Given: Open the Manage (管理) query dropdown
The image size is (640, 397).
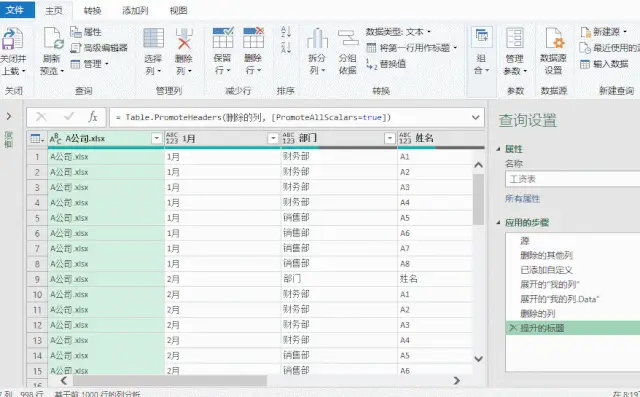Looking at the screenshot, I should [89, 64].
